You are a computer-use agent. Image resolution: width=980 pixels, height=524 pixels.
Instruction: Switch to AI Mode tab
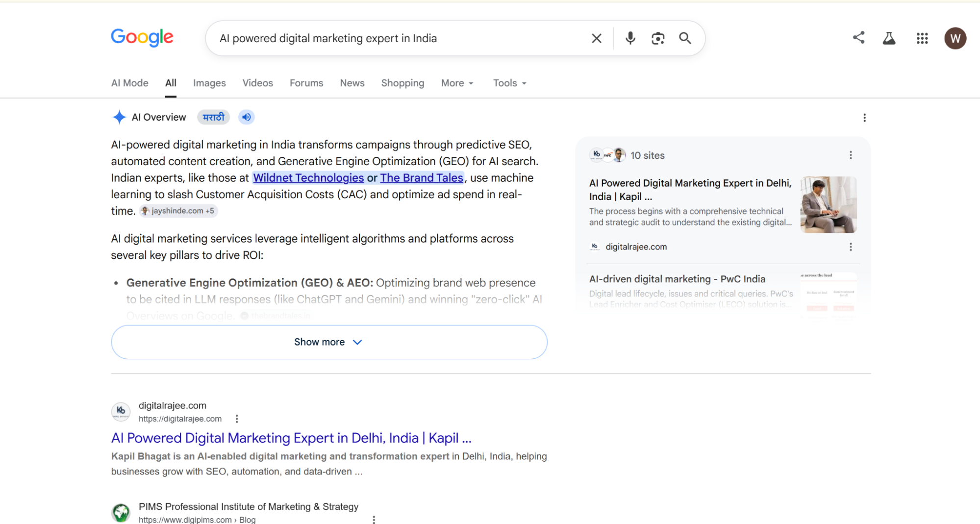click(129, 83)
